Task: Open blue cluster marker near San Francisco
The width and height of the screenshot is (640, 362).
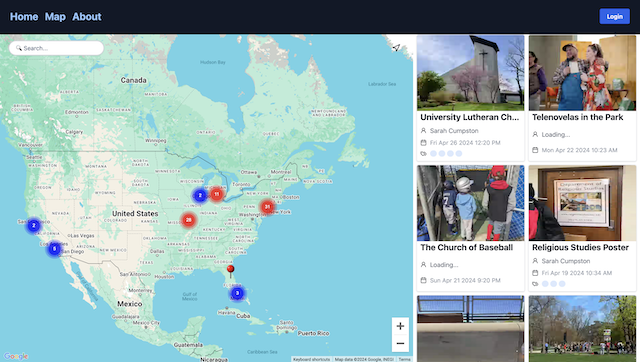Action: click(34, 225)
